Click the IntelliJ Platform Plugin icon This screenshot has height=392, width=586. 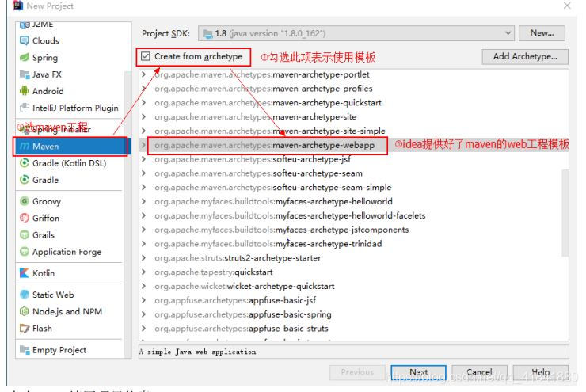point(25,108)
